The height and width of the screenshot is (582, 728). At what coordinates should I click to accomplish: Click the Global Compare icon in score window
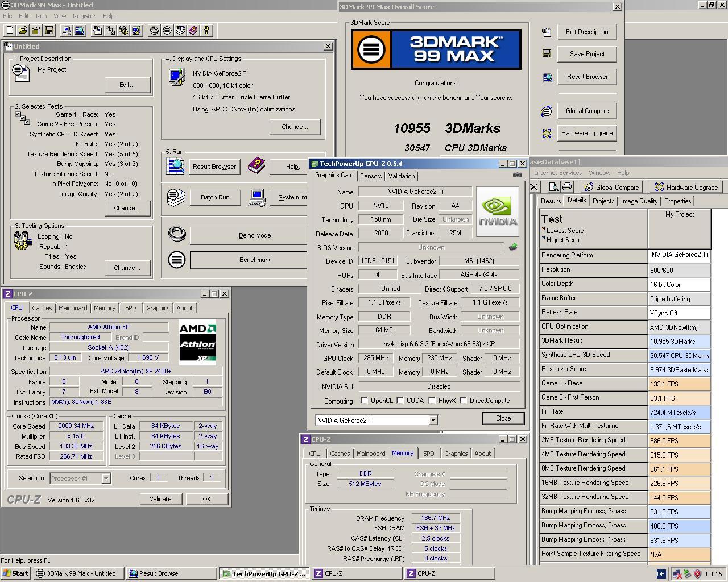tap(547, 111)
